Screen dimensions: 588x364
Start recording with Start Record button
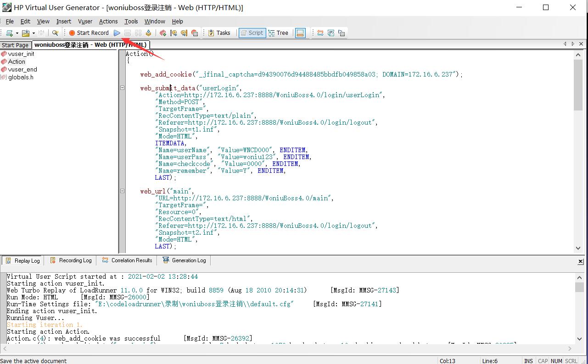pyautogui.click(x=89, y=33)
